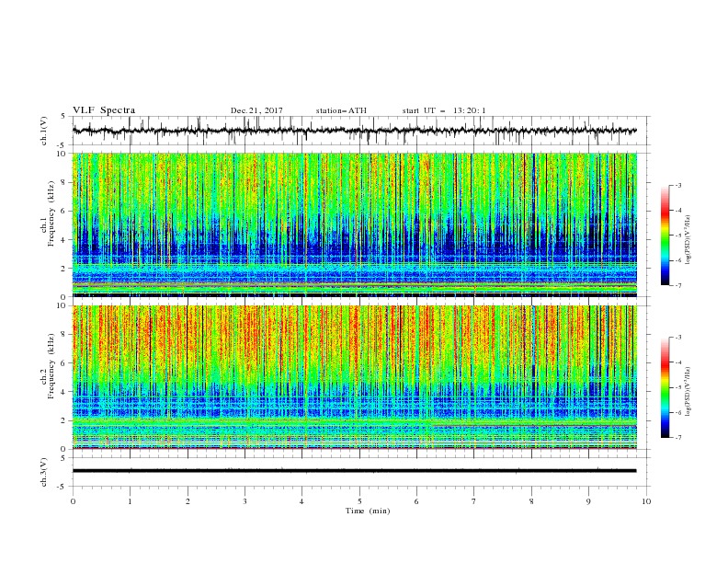The image size is (728, 563).
Task: Click the '5' tick on the time axis
Action: click(359, 501)
